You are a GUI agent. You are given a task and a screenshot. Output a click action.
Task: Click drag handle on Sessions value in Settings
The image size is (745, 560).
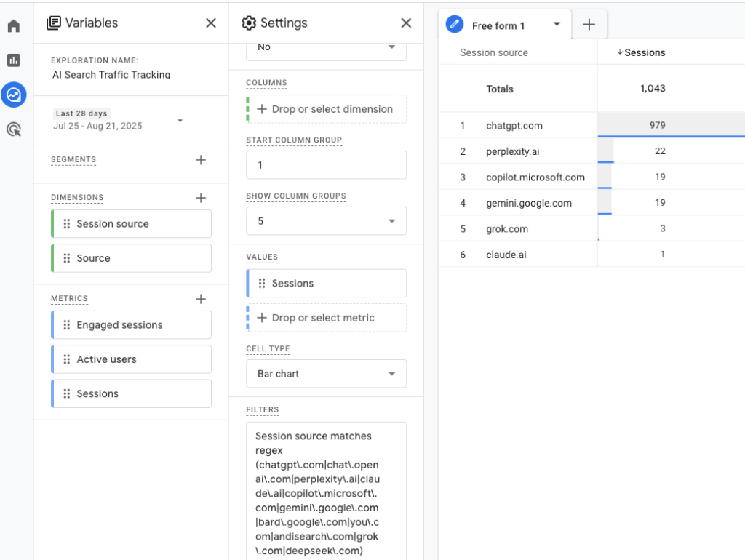point(262,283)
